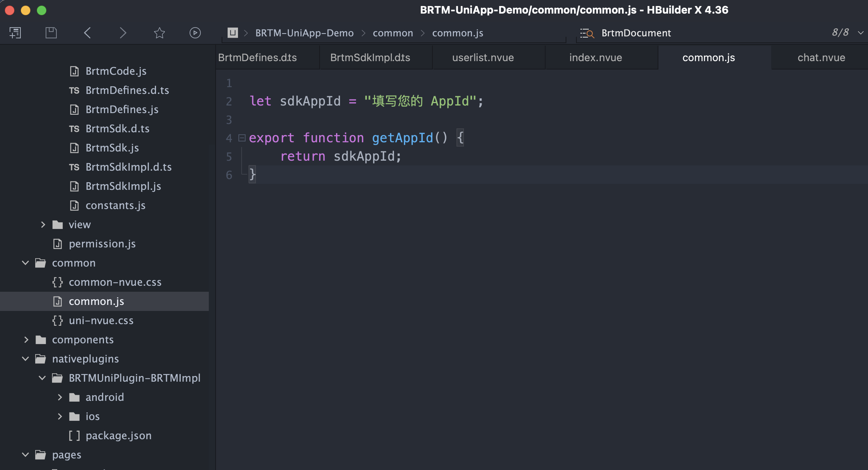
Task: Click the TS icon of BrtmSdk.d.ts
Action: click(74, 129)
